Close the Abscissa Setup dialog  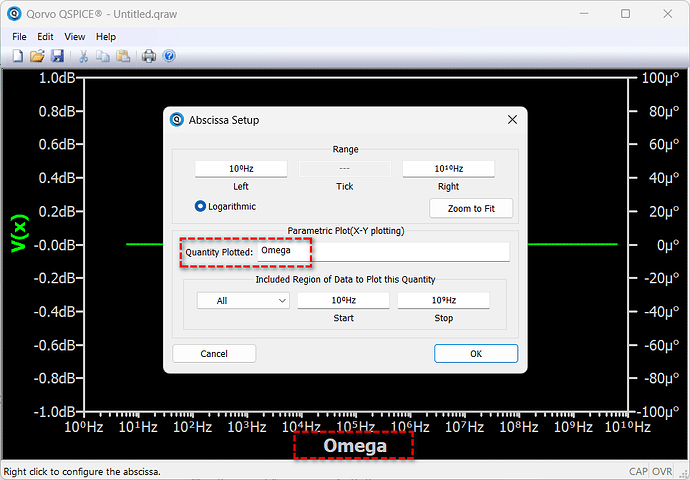pyautogui.click(x=512, y=120)
